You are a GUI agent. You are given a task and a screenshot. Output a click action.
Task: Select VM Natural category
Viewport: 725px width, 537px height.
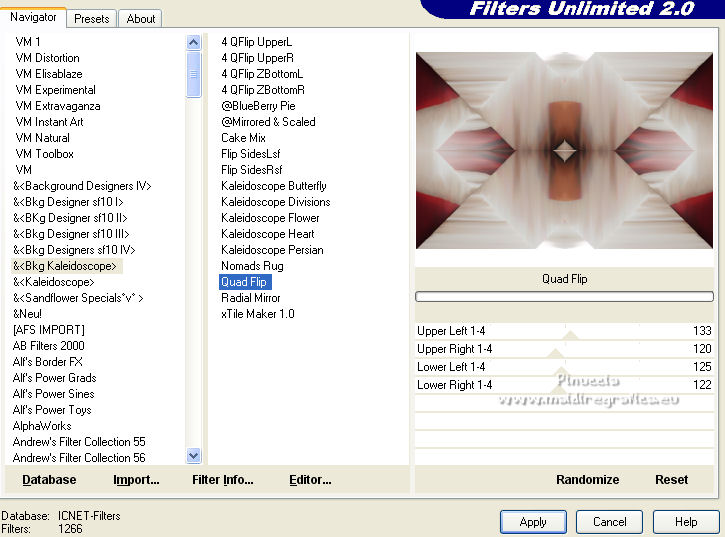pos(42,138)
